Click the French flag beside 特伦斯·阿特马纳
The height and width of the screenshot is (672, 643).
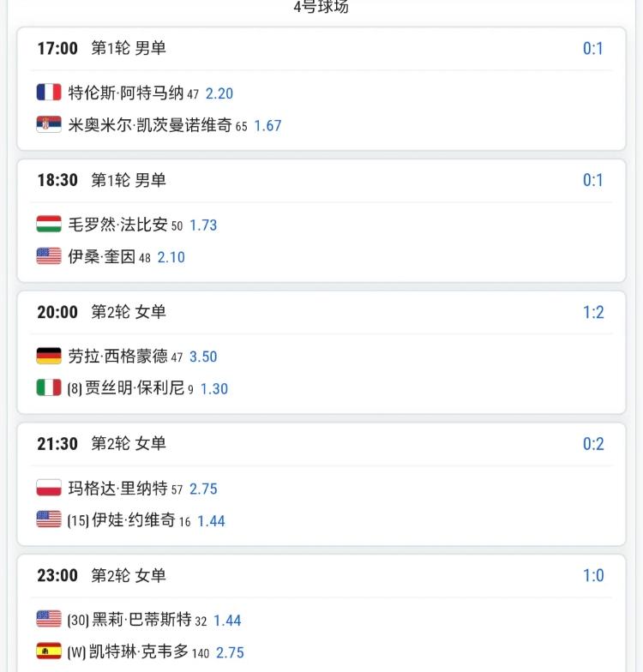pos(49,93)
